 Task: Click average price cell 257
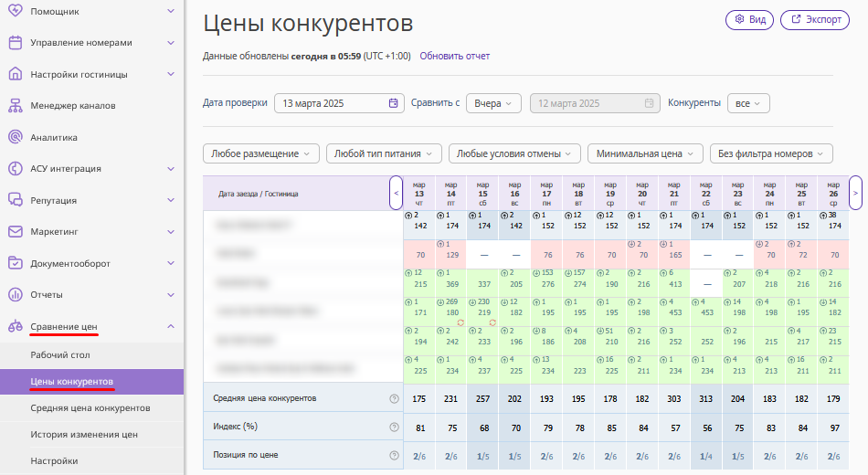tap(482, 398)
